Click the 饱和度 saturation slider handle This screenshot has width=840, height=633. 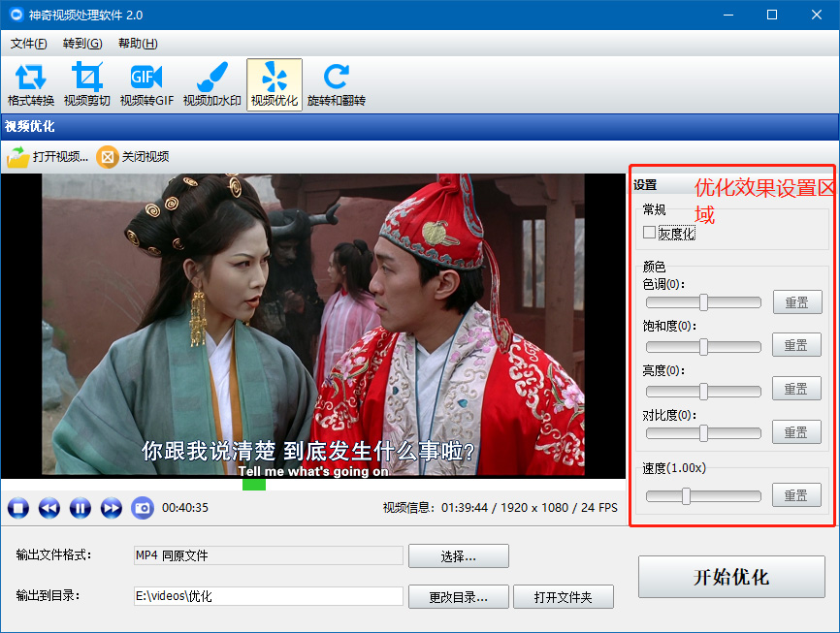[704, 346]
